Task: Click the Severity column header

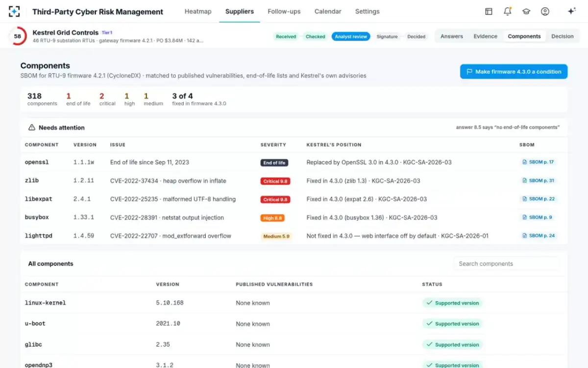Action: tap(273, 145)
